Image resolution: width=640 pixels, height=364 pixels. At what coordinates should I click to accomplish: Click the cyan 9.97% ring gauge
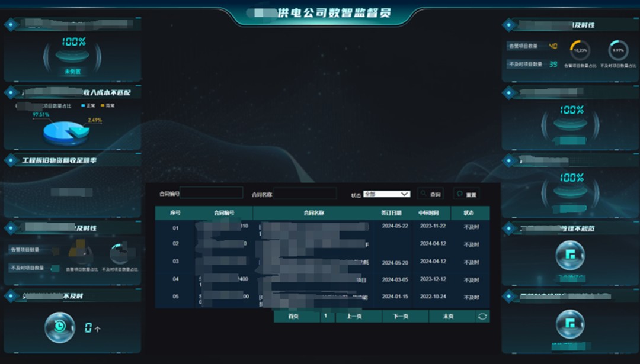(x=618, y=50)
